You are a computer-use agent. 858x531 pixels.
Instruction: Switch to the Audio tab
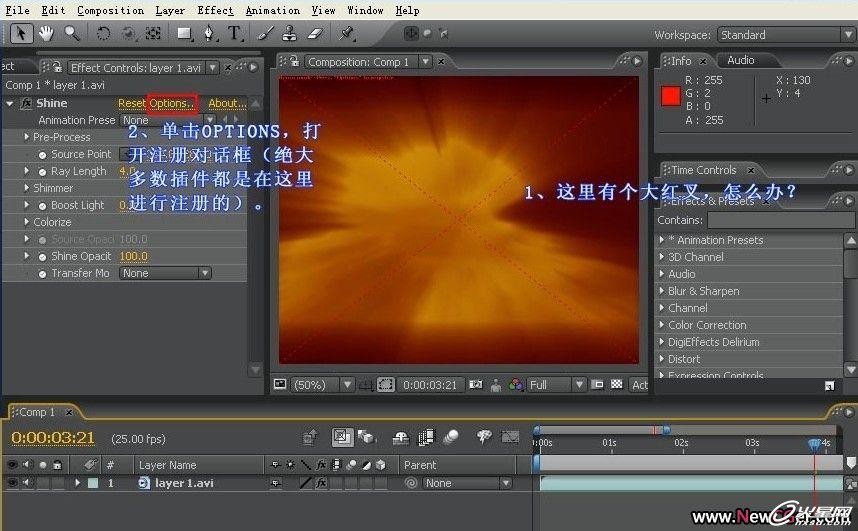coord(740,60)
